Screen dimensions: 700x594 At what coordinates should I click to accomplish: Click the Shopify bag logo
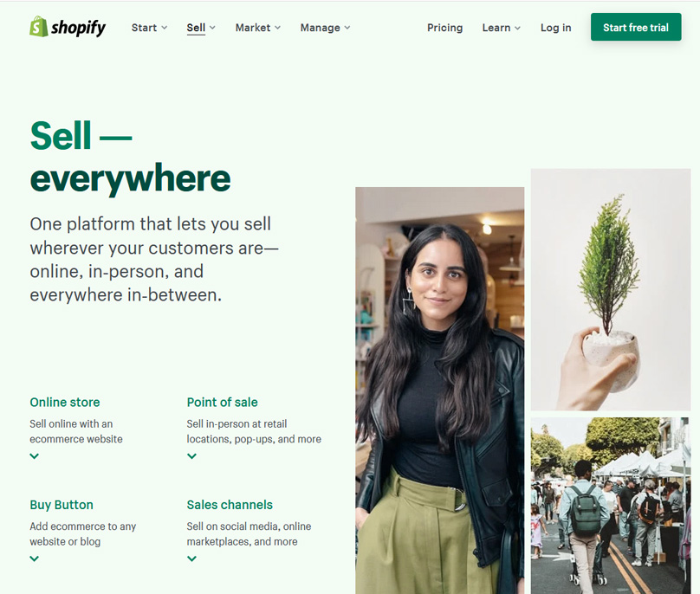pyautogui.click(x=39, y=27)
